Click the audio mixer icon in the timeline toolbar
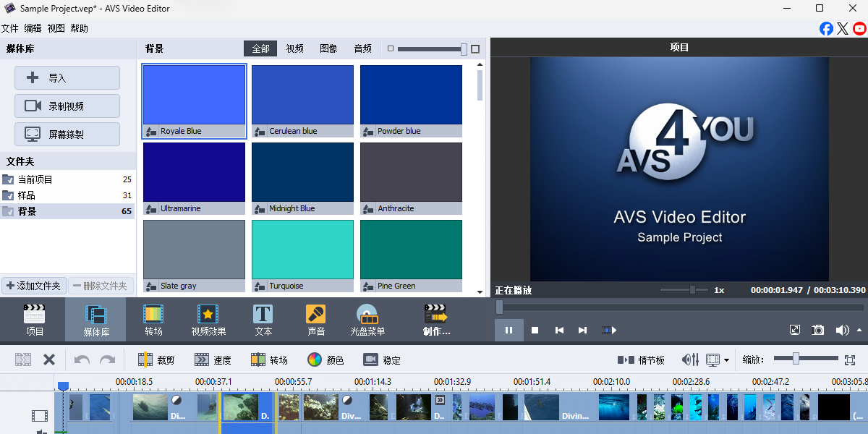Viewport: 868px width, 434px height. [x=691, y=359]
